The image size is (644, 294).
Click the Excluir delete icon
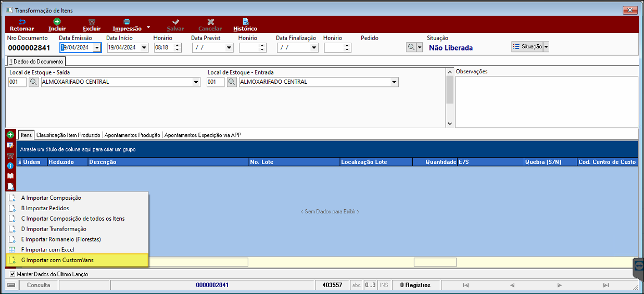pos(92,22)
